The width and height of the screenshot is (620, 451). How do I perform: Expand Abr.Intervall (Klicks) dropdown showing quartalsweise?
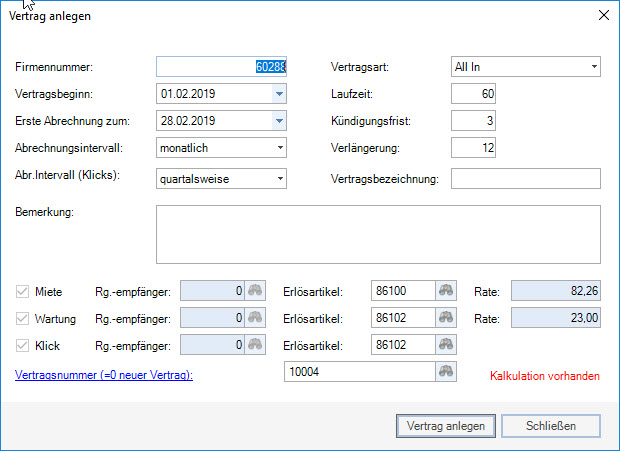pyautogui.click(x=280, y=178)
